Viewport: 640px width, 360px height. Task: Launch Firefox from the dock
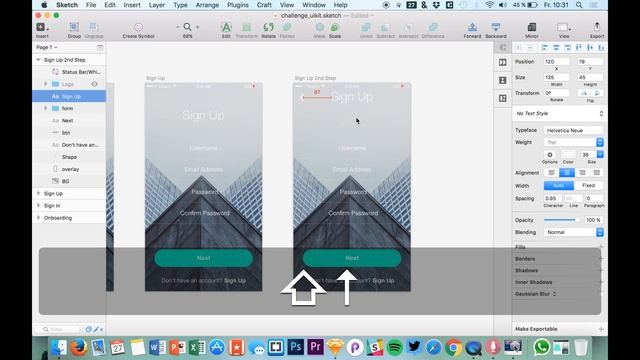click(79, 347)
